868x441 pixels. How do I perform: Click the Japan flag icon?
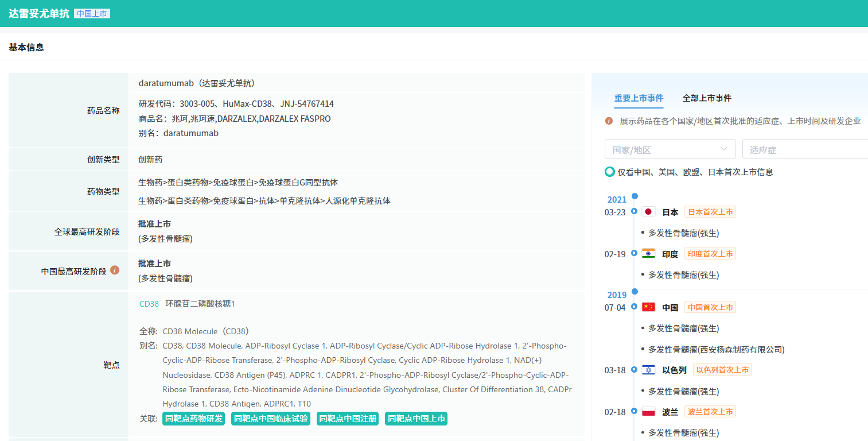[x=648, y=212]
